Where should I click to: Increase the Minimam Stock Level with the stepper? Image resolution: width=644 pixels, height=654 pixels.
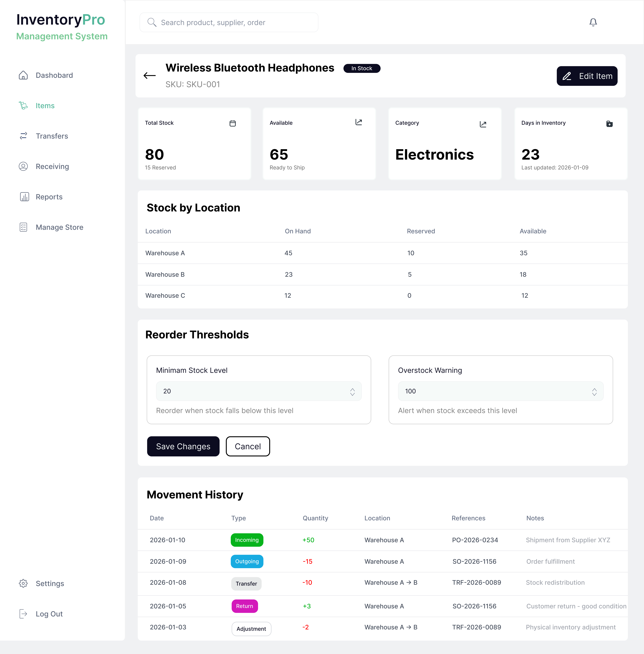(352, 389)
